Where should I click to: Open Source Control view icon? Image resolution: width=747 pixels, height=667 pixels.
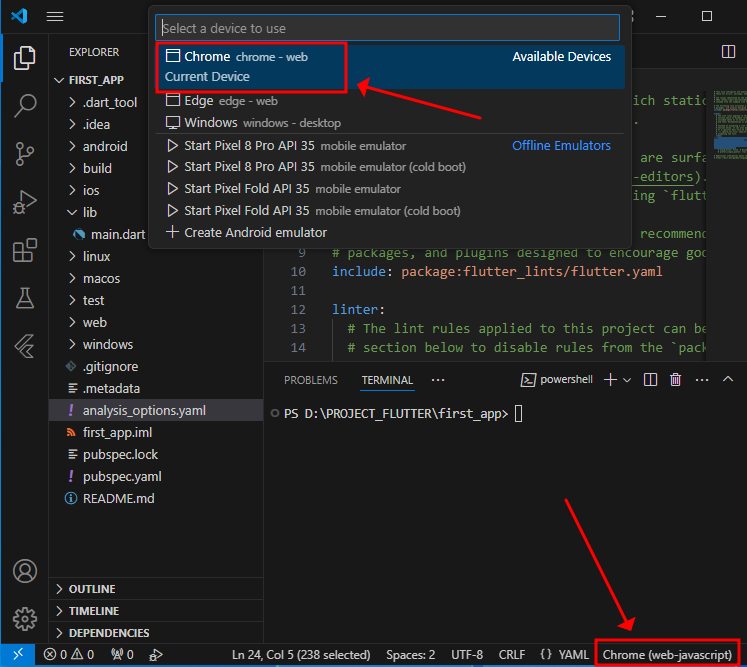(24, 153)
